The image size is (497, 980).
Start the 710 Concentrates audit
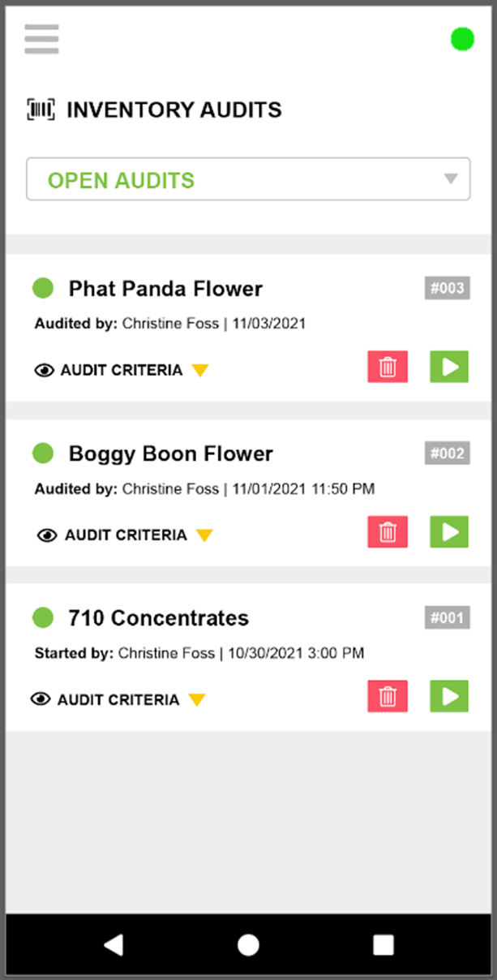point(449,697)
